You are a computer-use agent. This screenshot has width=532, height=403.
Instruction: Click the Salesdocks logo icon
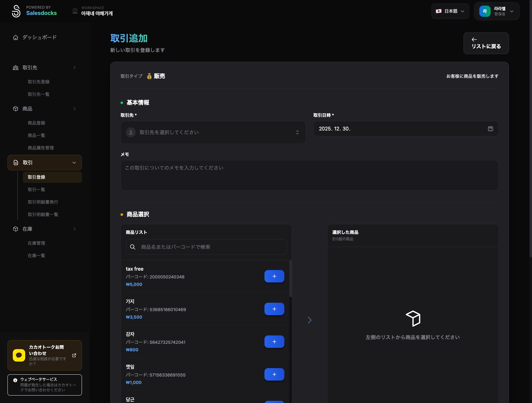[16, 11]
